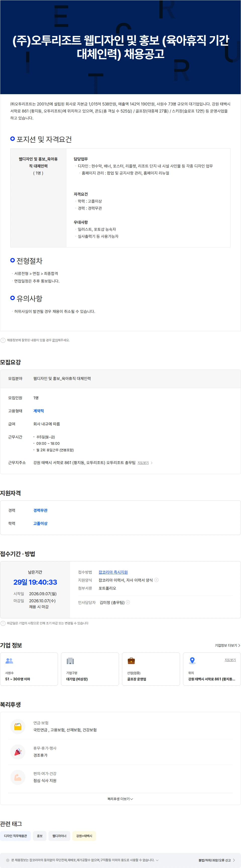Select the 홍보 tag
This screenshot has height=868, width=241.
point(40,836)
